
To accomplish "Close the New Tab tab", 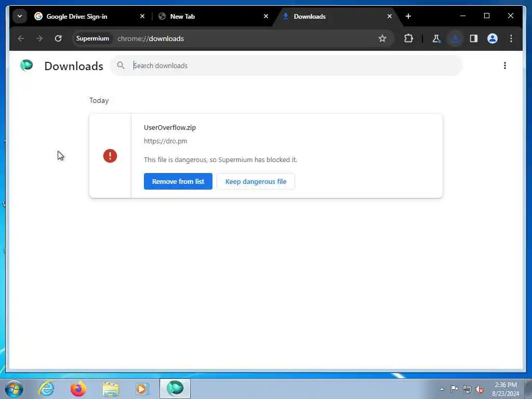I will [x=266, y=16].
